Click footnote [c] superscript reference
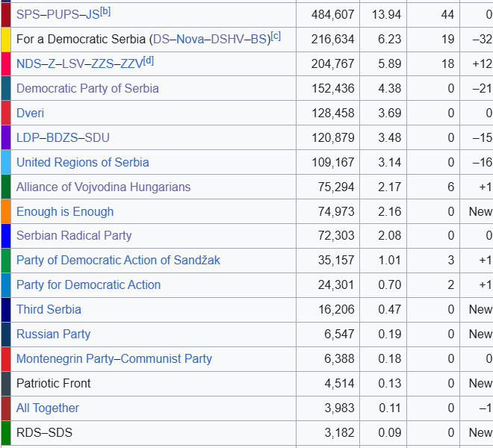Screen dimensions: 493x448 (x=276, y=37)
